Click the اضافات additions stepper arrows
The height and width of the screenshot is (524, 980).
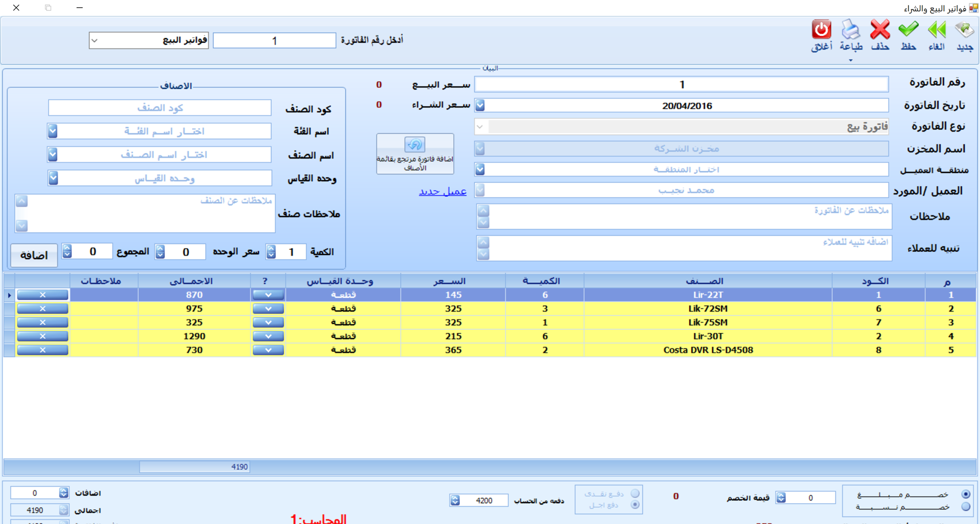pyautogui.click(x=63, y=493)
